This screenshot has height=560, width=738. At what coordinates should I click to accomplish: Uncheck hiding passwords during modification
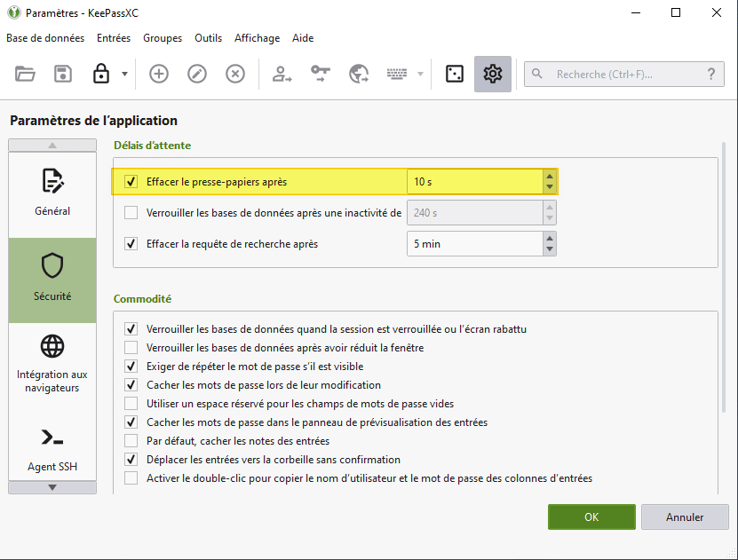[x=131, y=384]
